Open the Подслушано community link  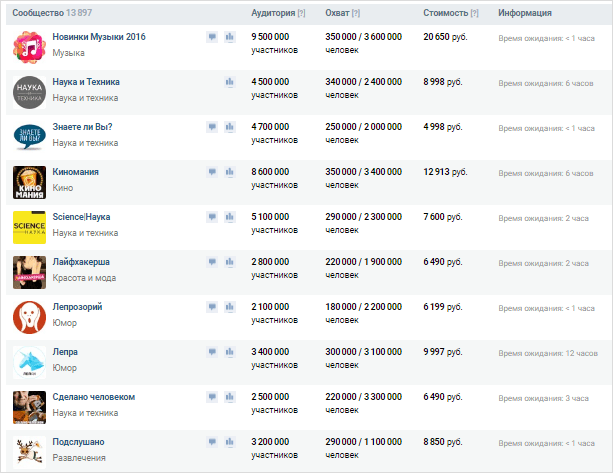[x=78, y=442]
